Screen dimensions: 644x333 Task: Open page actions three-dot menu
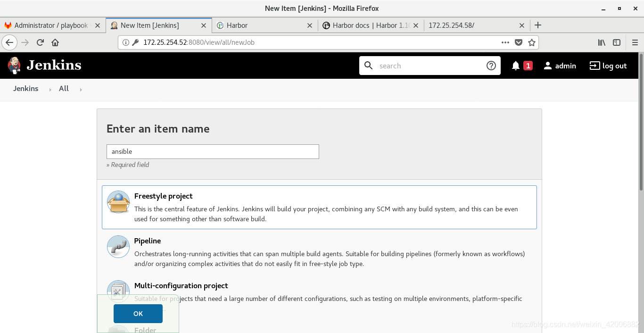click(x=505, y=42)
